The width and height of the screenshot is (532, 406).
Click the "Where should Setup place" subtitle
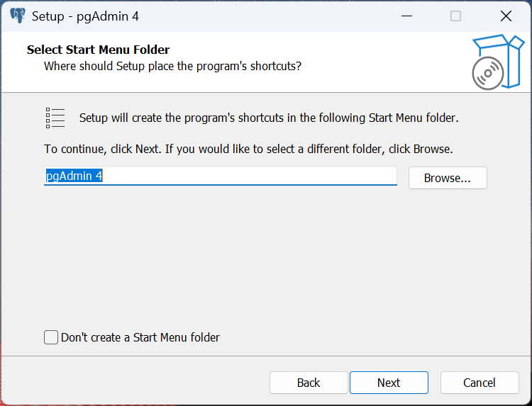[172, 66]
